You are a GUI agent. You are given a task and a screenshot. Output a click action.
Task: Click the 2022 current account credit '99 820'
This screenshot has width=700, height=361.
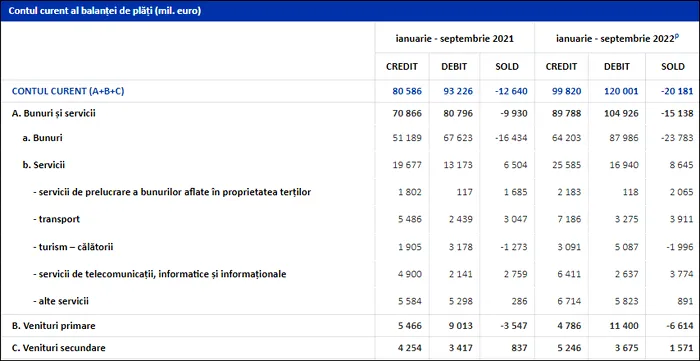click(566, 91)
